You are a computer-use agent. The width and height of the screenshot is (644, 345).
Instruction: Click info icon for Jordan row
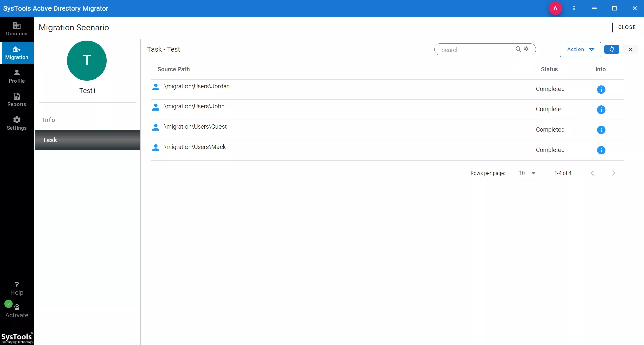point(601,89)
